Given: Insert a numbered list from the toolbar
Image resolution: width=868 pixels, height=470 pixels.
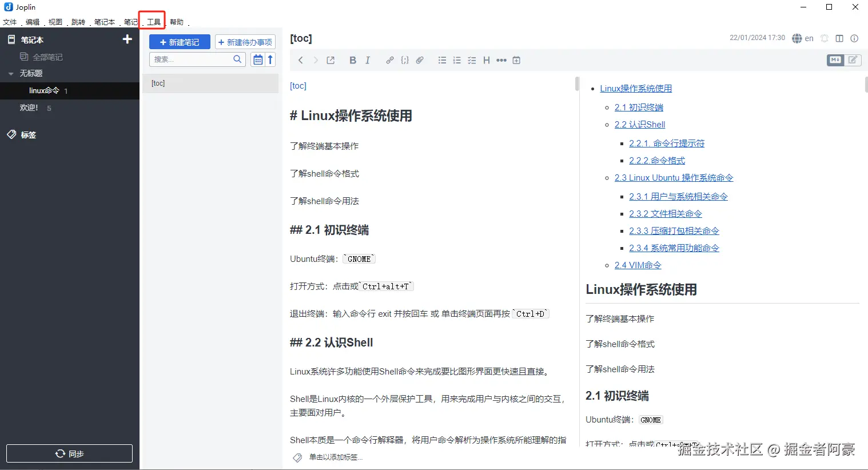Looking at the screenshot, I should point(457,60).
